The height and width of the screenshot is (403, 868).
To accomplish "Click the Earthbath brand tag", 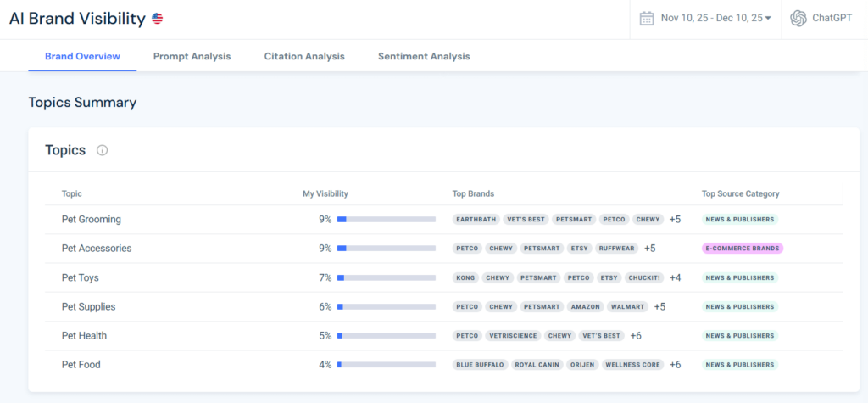I will pos(476,220).
